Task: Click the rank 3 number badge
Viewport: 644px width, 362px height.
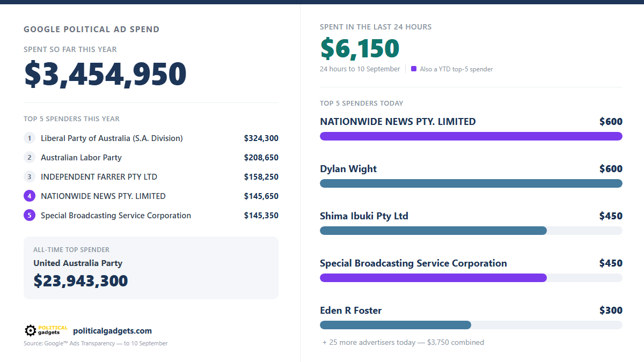Action: coord(30,177)
